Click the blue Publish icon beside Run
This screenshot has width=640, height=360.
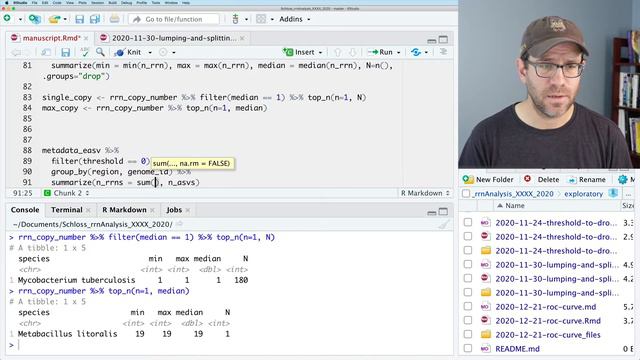click(x=416, y=52)
